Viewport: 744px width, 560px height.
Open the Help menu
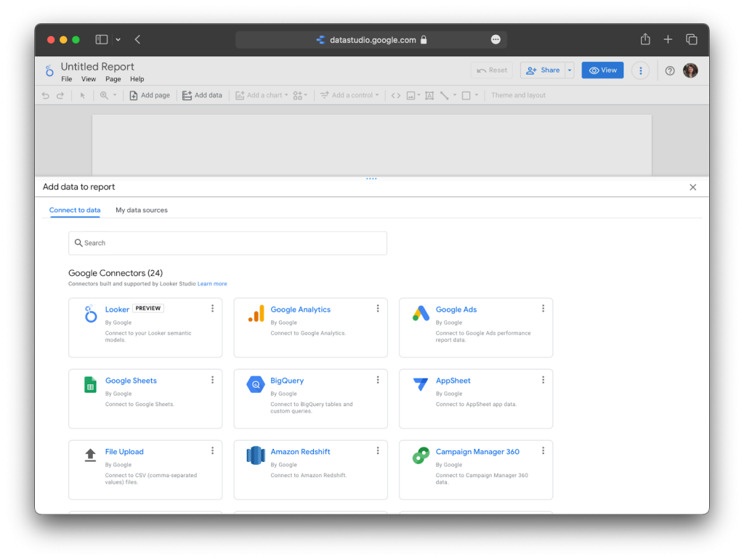(x=137, y=79)
